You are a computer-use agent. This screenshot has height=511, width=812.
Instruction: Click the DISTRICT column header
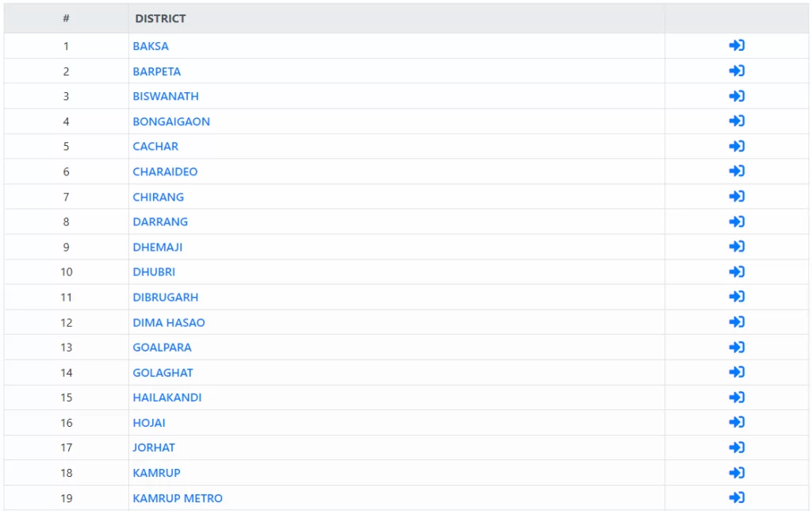(x=160, y=18)
